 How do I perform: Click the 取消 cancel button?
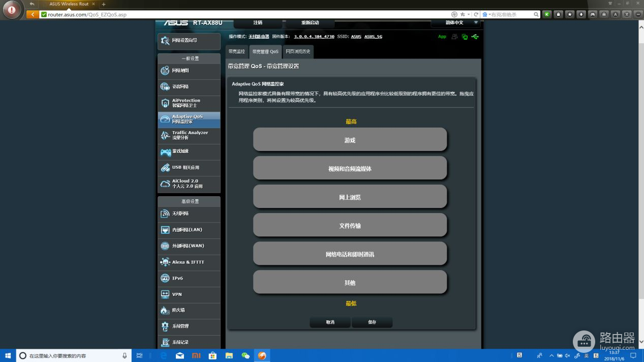tap(330, 322)
